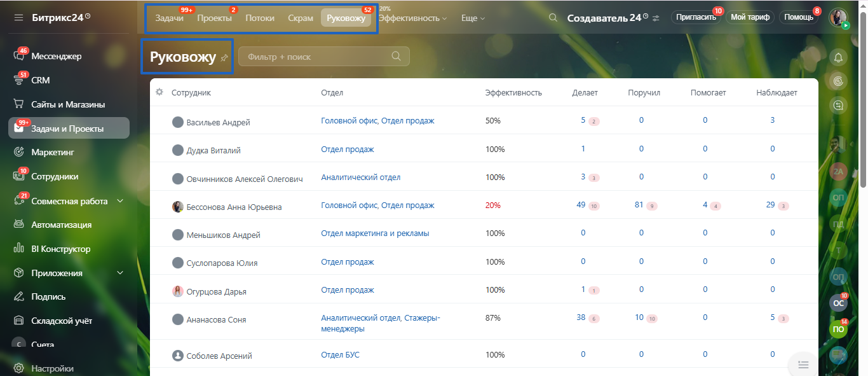
Task: Open the ПД chat avatar in right panel
Action: click(839, 224)
